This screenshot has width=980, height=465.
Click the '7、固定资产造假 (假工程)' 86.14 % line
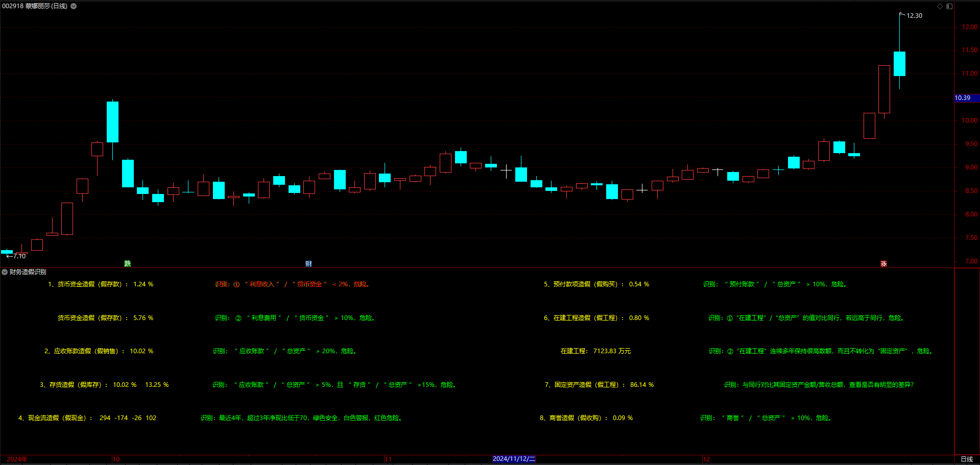[x=599, y=385]
